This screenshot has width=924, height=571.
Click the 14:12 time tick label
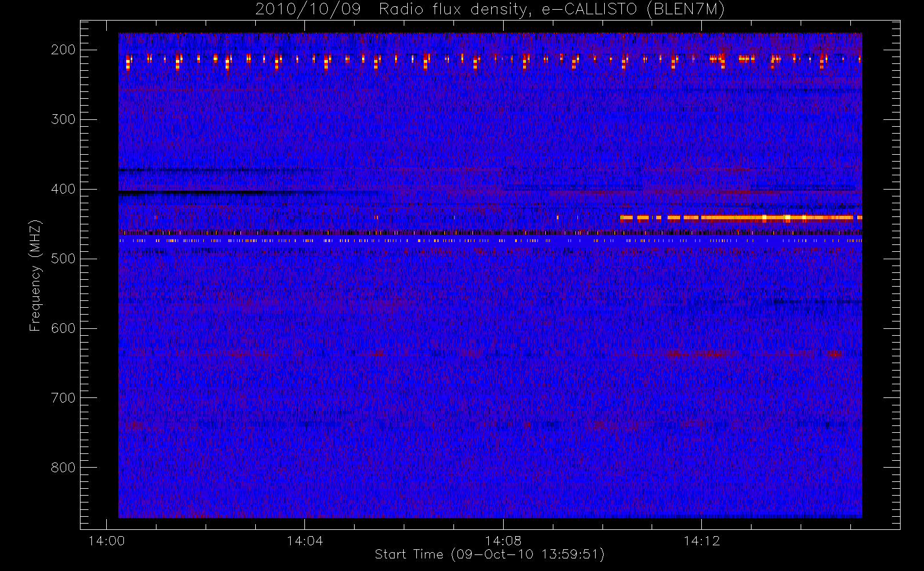[x=701, y=541]
